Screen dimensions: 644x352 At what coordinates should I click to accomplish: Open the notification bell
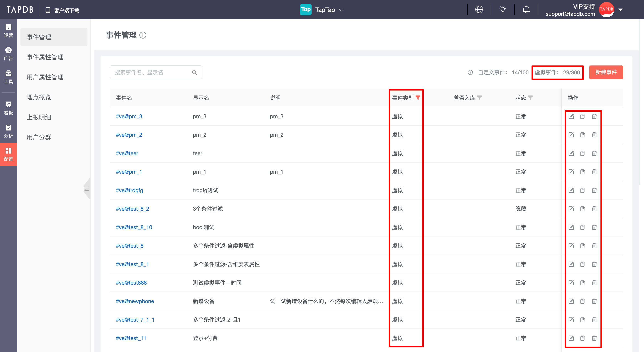point(526,10)
